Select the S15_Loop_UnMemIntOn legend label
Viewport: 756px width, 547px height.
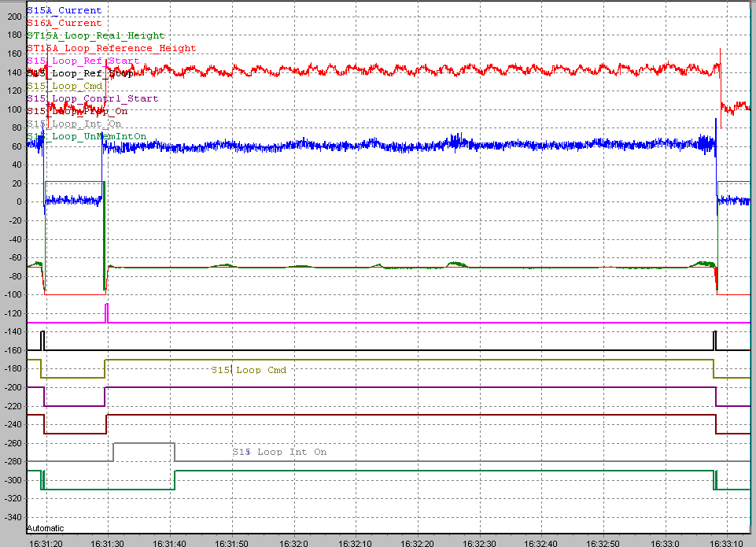[86, 136]
